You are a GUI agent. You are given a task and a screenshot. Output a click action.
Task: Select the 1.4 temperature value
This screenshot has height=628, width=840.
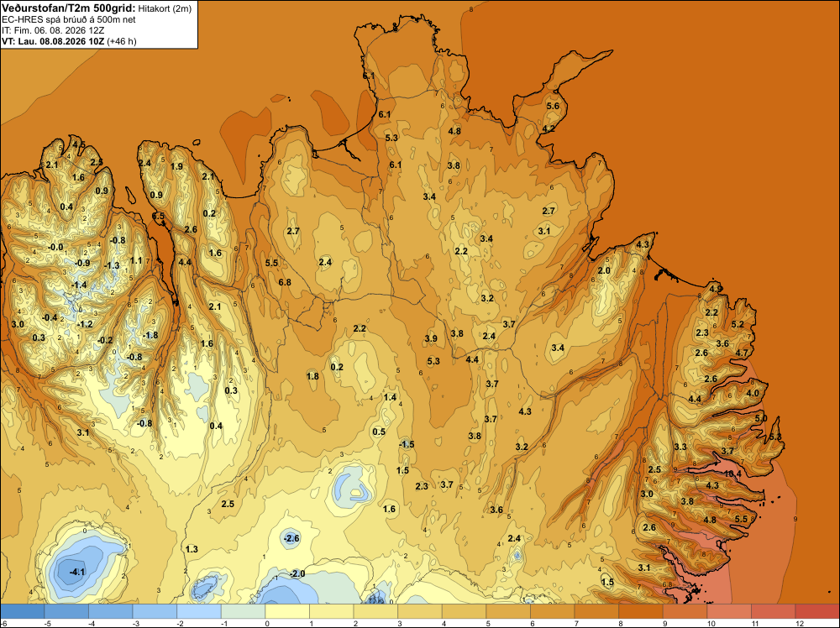pos(390,397)
